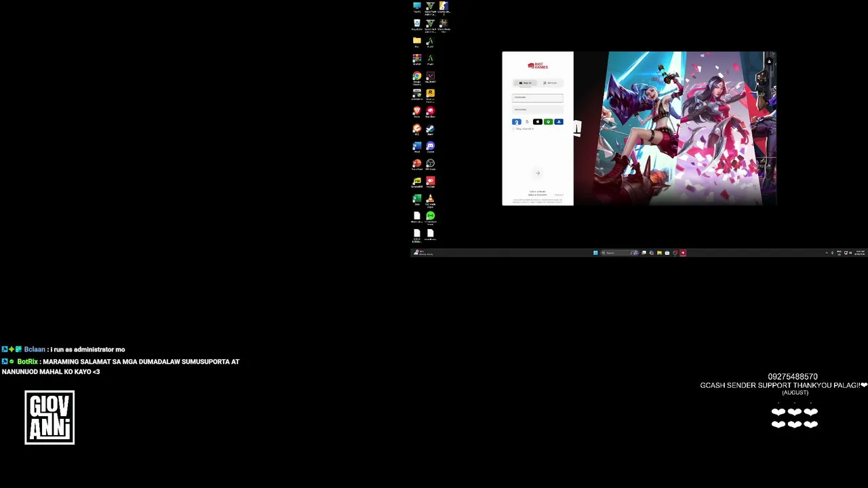Switch to the QR Code tab

click(x=550, y=83)
